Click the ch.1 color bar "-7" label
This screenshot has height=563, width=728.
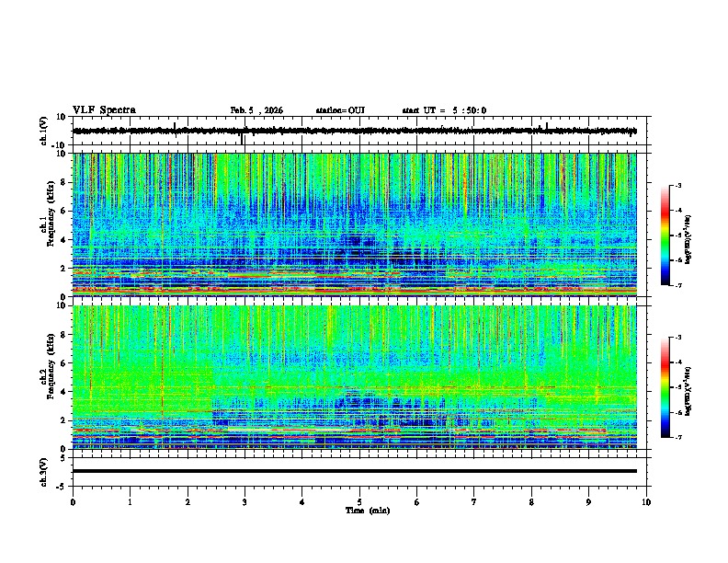[x=677, y=285]
